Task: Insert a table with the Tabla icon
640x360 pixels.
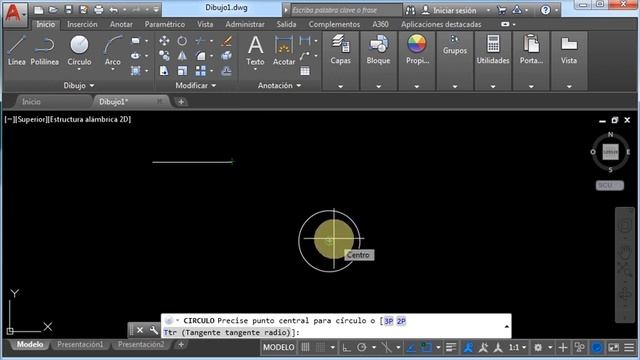Action: click(x=305, y=71)
